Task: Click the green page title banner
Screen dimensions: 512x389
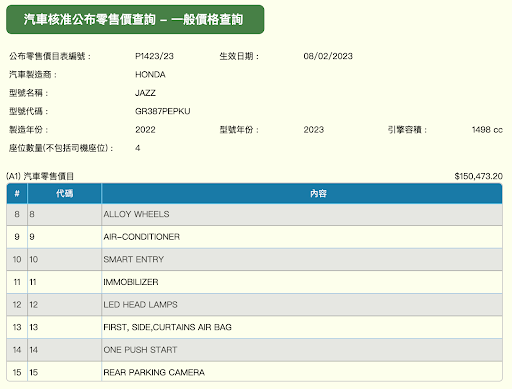Action: (x=135, y=19)
